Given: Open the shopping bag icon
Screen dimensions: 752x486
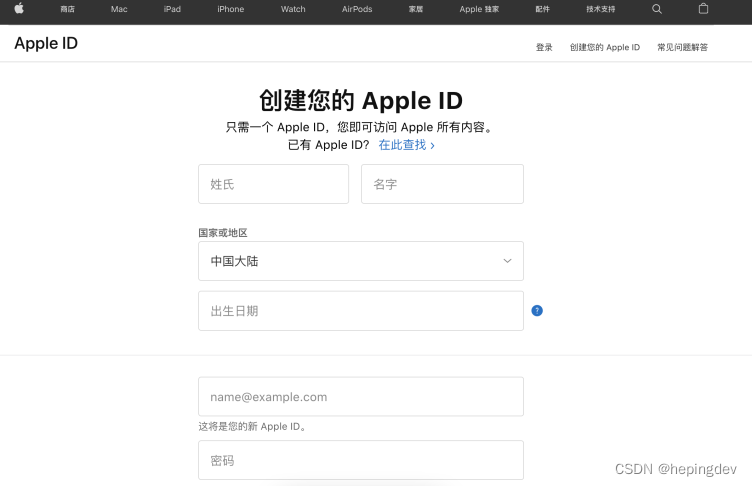Looking at the screenshot, I should point(703,9).
